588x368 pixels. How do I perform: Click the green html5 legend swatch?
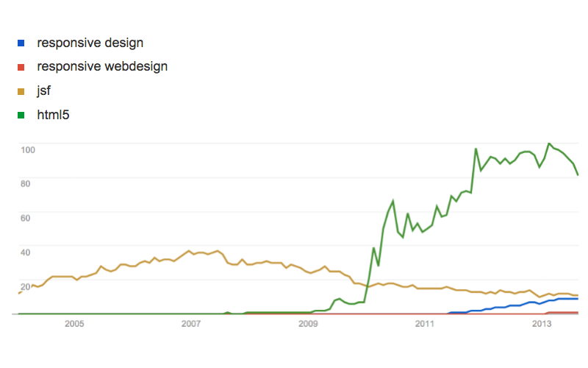pos(21,115)
